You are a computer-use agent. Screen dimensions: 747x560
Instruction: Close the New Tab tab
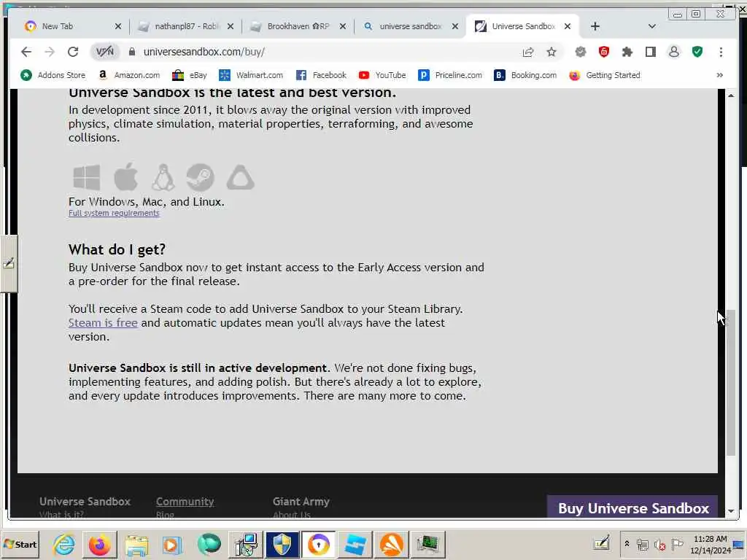pyautogui.click(x=118, y=27)
